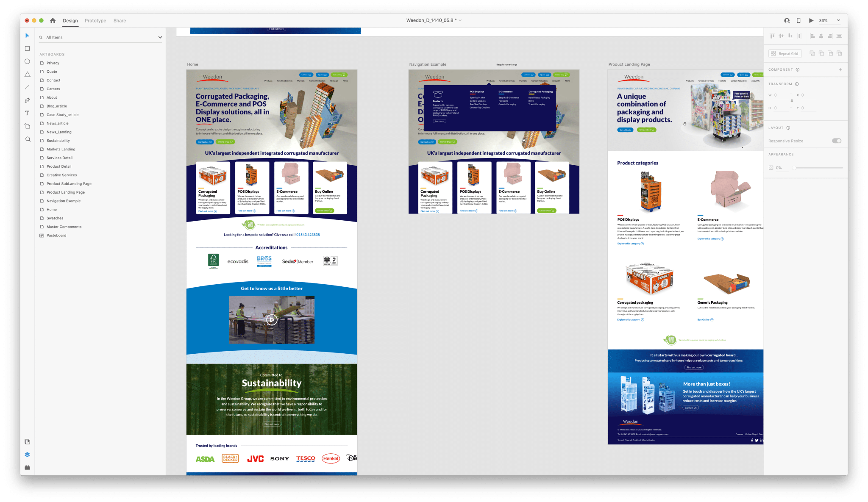
Task: Click the opacity slider handle
Action: coord(794,168)
